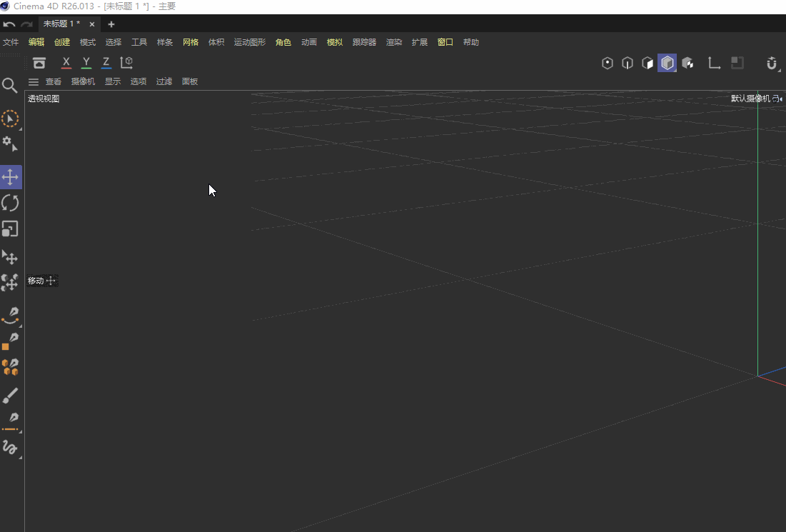Switch to Texture mode
Screen dimensions: 786x532
687,63
